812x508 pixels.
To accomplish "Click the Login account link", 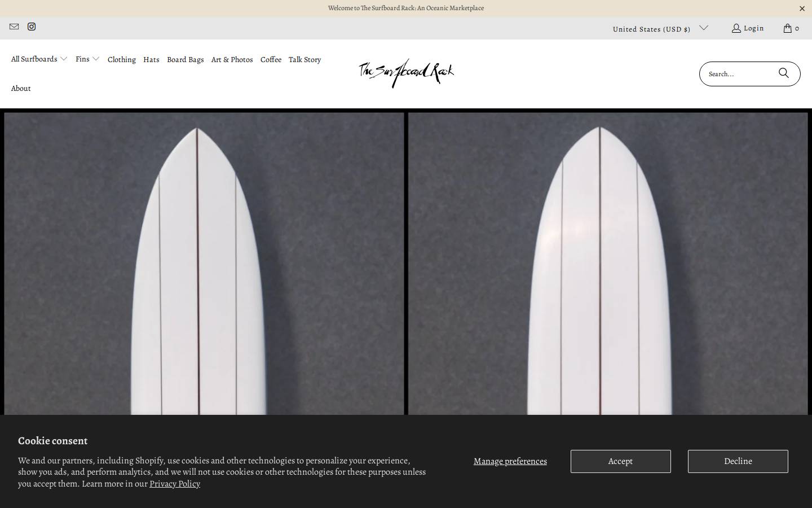I will pyautogui.click(x=748, y=28).
